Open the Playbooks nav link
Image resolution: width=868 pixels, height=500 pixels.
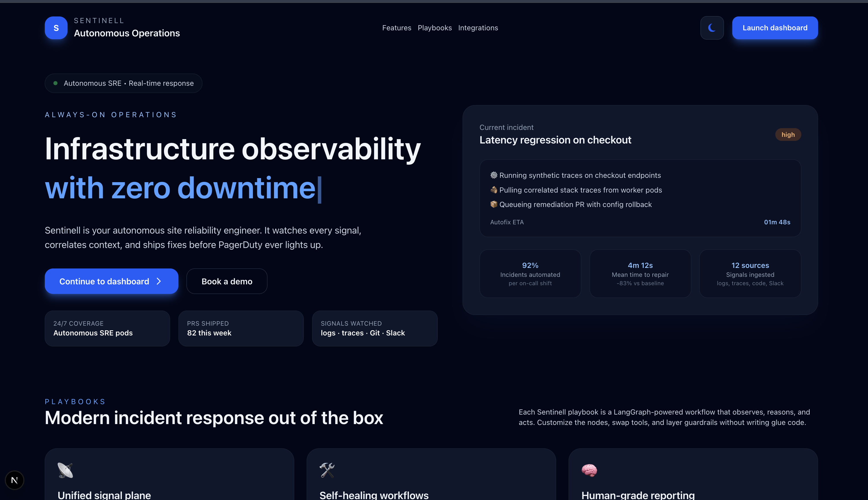click(x=435, y=28)
